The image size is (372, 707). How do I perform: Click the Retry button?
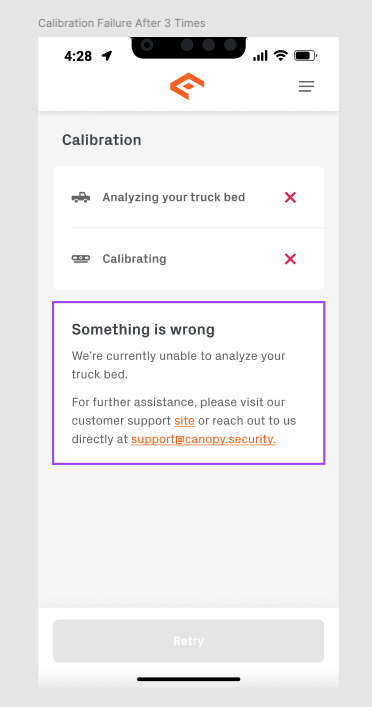click(188, 641)
